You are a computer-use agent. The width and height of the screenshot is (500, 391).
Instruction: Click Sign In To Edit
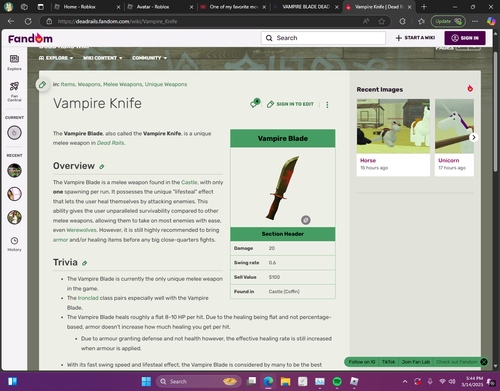[290, 104]
